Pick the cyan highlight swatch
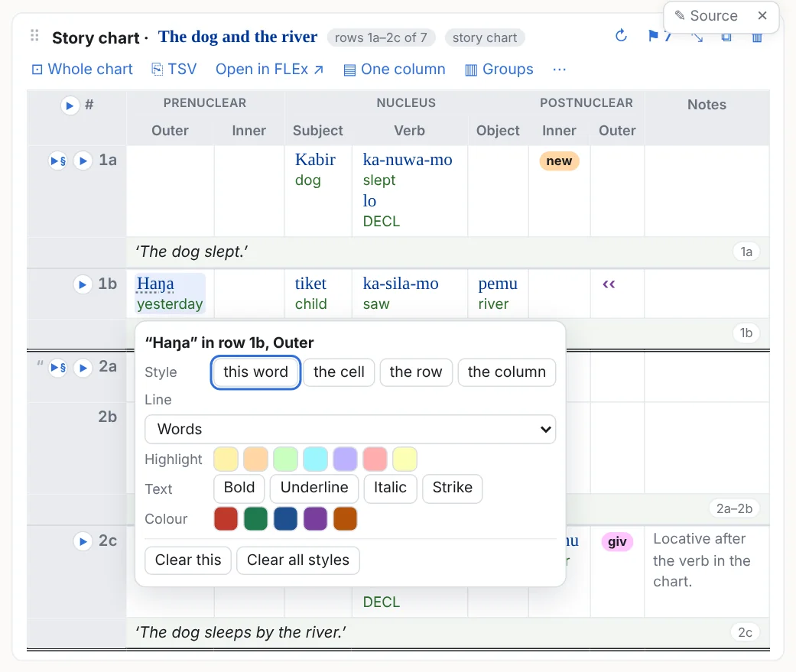The height and width of the screenshot is (672, 796). (315, 459)
